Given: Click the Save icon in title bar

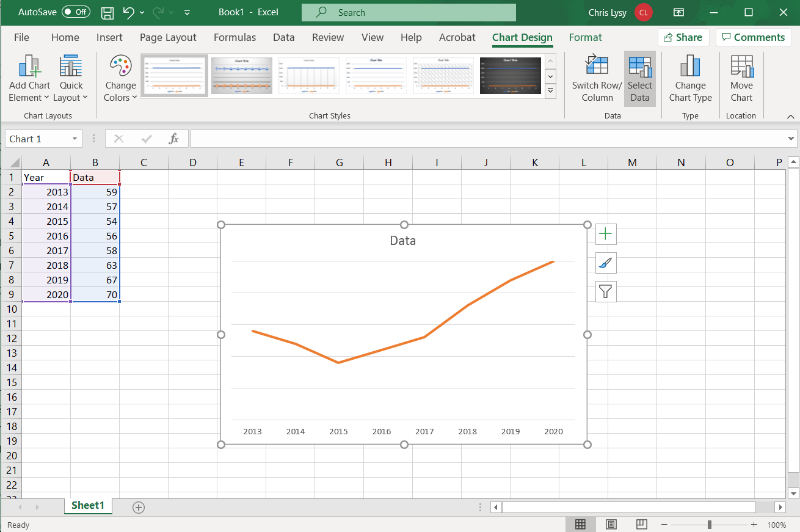Looking at the screenshot, I should point(107,12).
